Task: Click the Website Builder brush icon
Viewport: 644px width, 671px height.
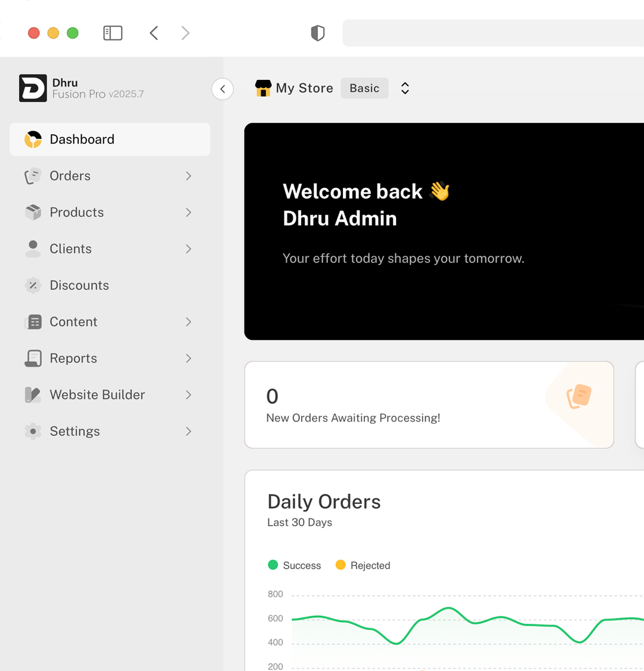Action: [x=32, y=394]
